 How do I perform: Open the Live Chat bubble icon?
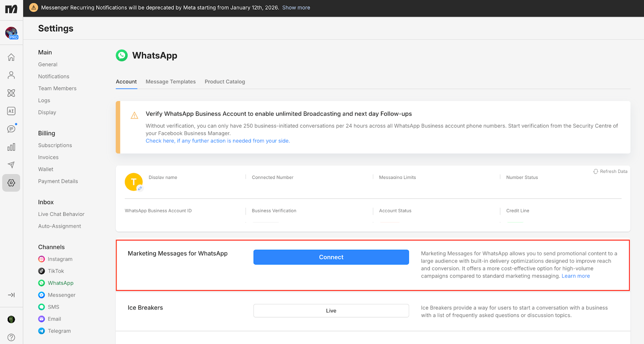(11, 129)
